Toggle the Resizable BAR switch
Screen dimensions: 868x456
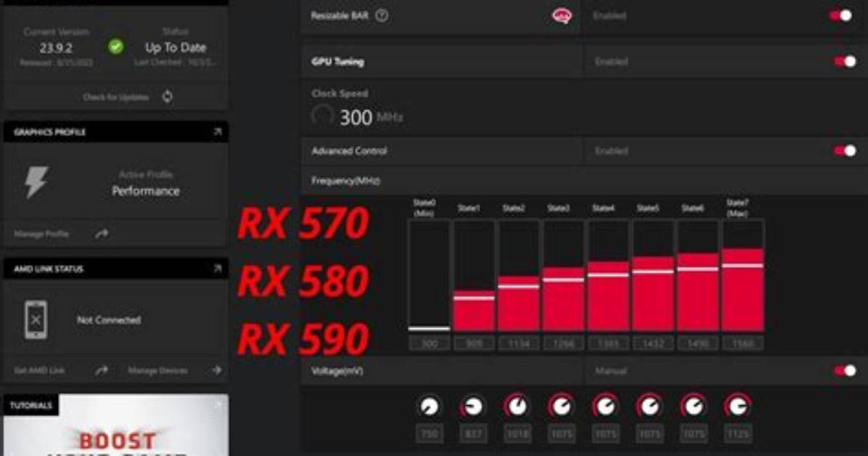[841, 15]
